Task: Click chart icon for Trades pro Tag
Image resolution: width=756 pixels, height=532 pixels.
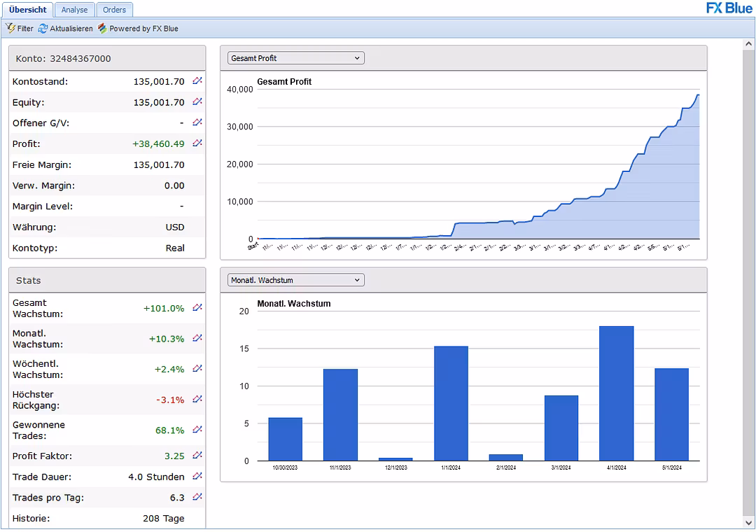Action: [197, 497]
